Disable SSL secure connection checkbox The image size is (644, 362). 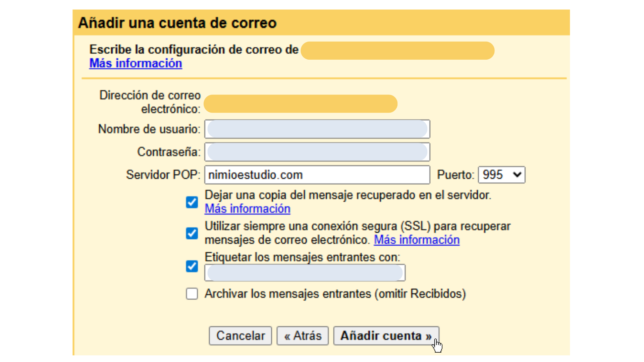(192, 233)
